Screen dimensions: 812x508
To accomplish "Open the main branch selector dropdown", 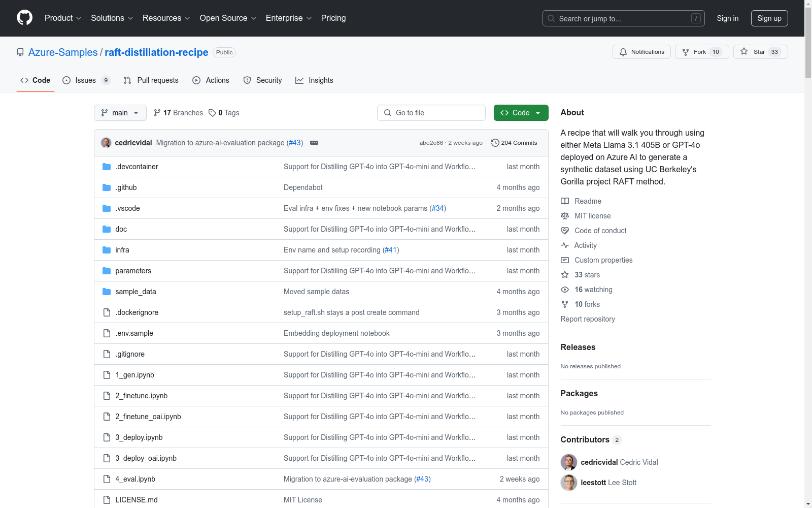I will click(x=120, y=113).
